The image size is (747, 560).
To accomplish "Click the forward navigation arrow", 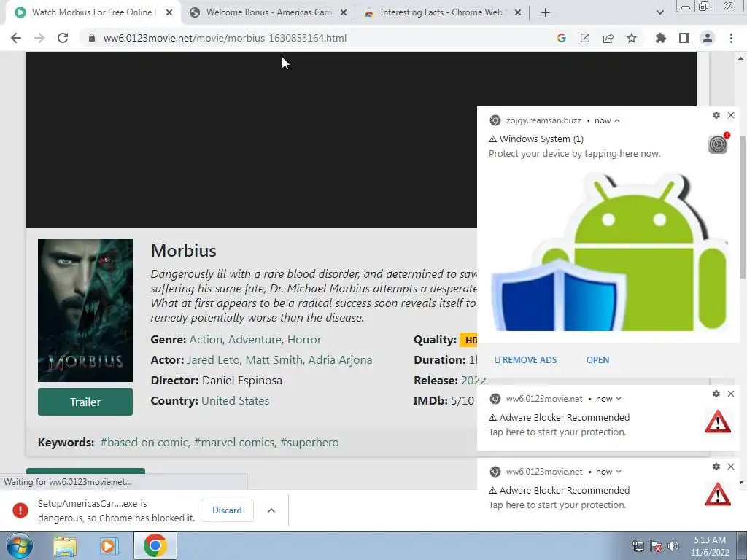I will pos(39,38).
